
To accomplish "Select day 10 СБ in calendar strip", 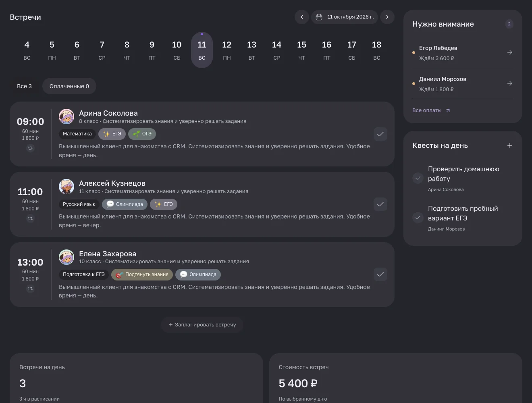I will [x=177, y=50].
